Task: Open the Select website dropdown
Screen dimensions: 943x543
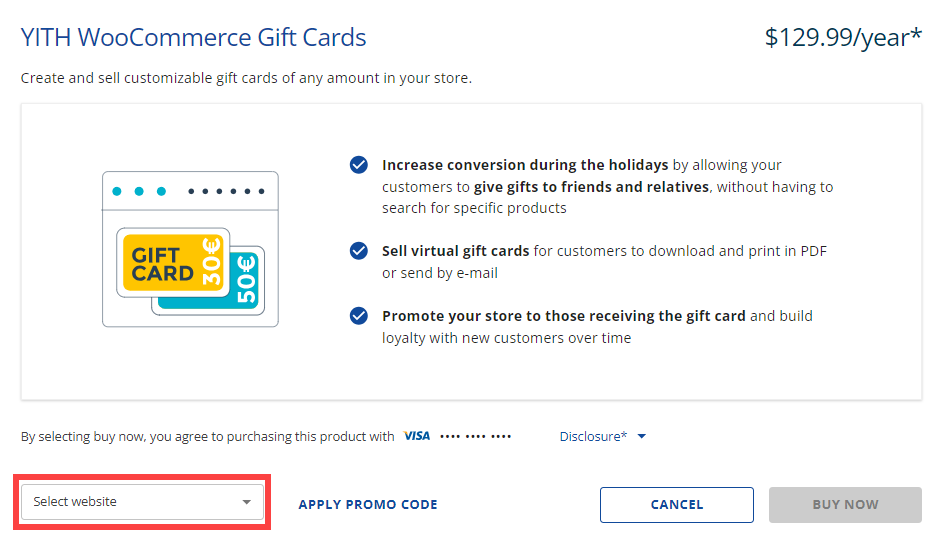Action: click(141, 502)
